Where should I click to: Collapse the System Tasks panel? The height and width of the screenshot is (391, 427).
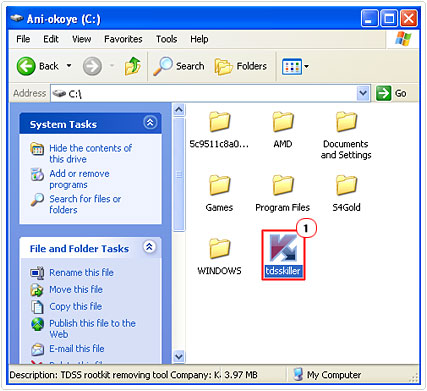tap(150, 123)
